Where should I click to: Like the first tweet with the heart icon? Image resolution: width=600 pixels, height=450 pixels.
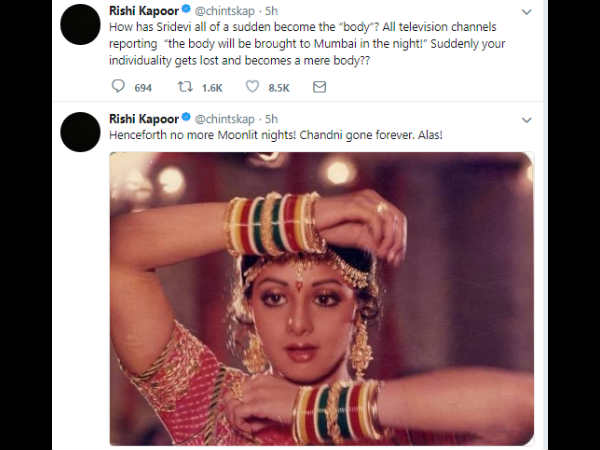253,88
